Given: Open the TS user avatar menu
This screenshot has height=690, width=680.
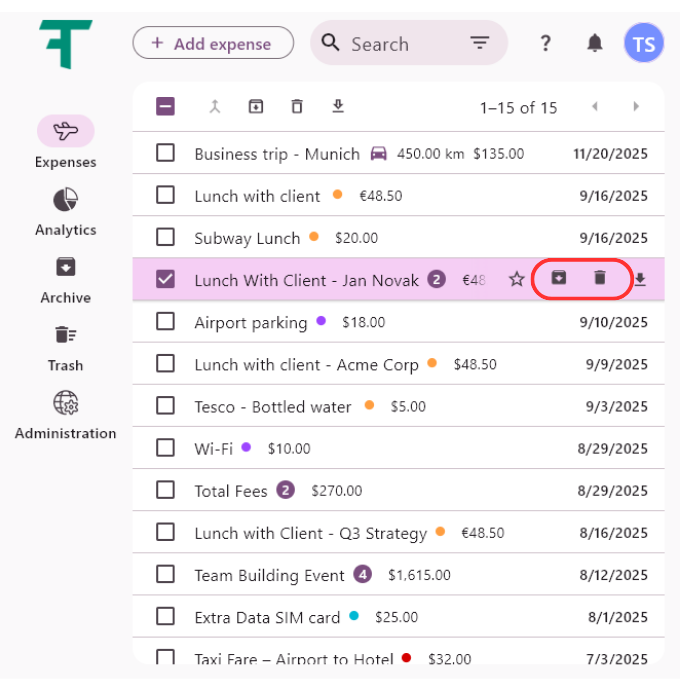Looking at the screenshot, I should [643, 43].
